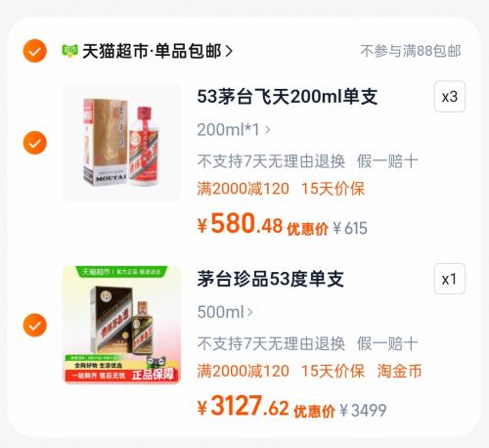Change the x1 quantity box

click(x=450, y=279)
